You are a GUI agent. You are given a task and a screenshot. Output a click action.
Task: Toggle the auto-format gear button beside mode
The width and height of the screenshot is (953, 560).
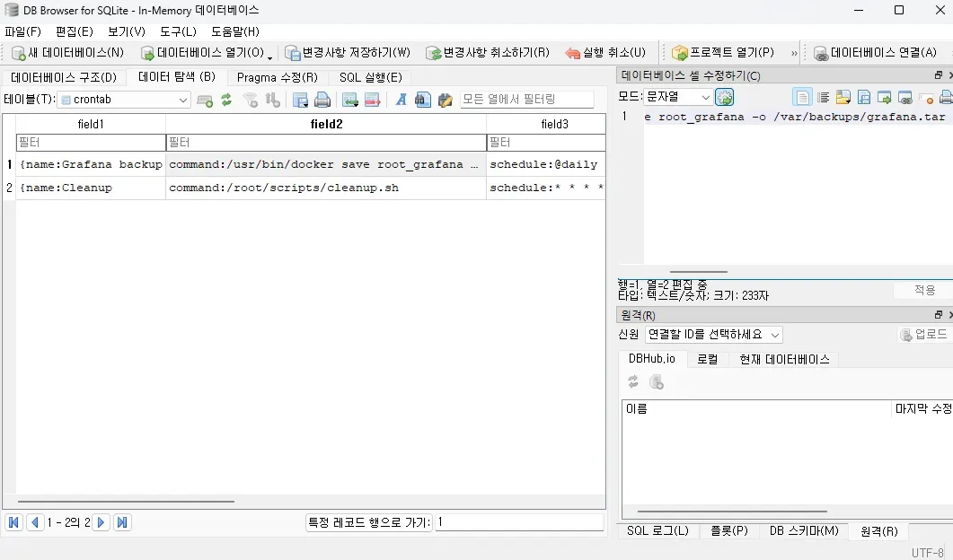pos(724,97)
